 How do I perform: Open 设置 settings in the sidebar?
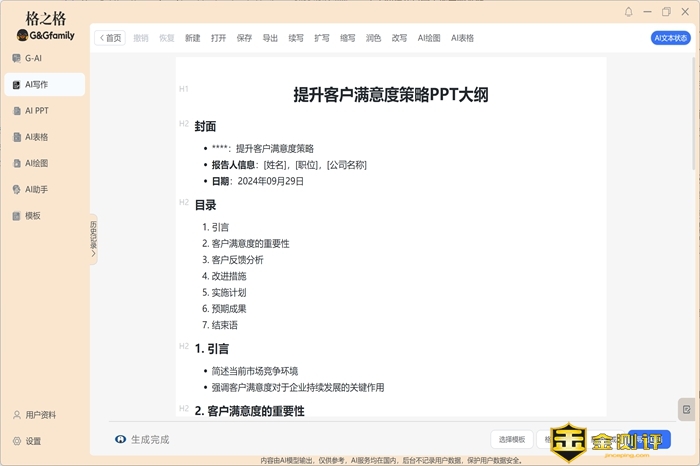coord(33,441)
